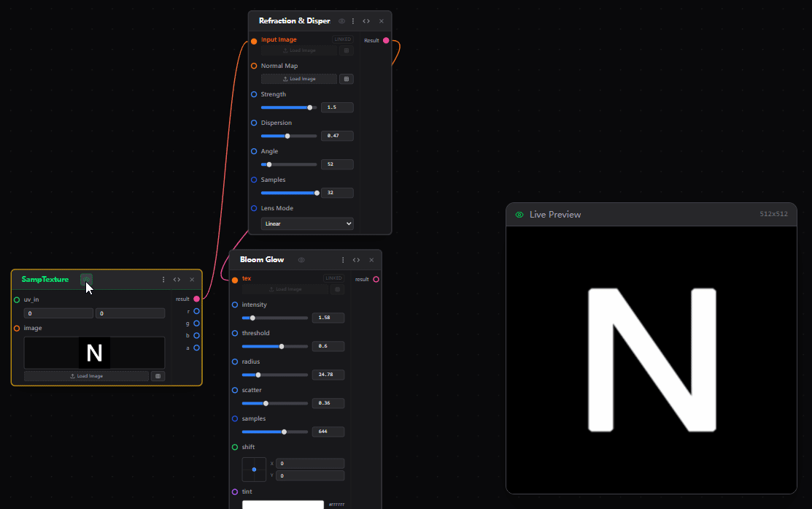Click the Strength slider track
812x509 pixels.
click(x=288, y=107)
